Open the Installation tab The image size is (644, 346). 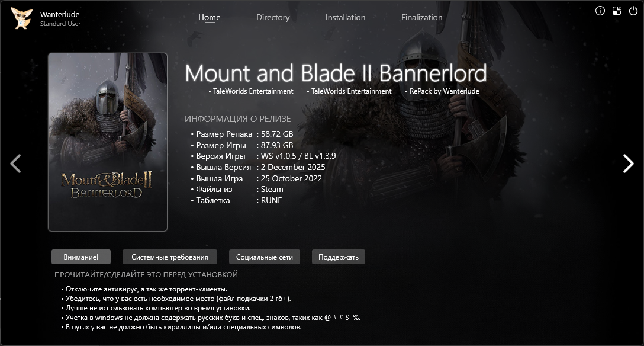(x=346, y=17)
